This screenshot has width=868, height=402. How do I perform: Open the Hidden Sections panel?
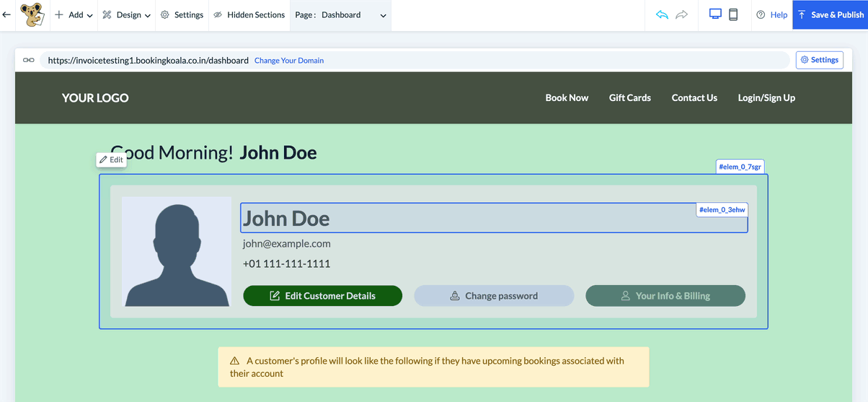(x=249, y=14)
